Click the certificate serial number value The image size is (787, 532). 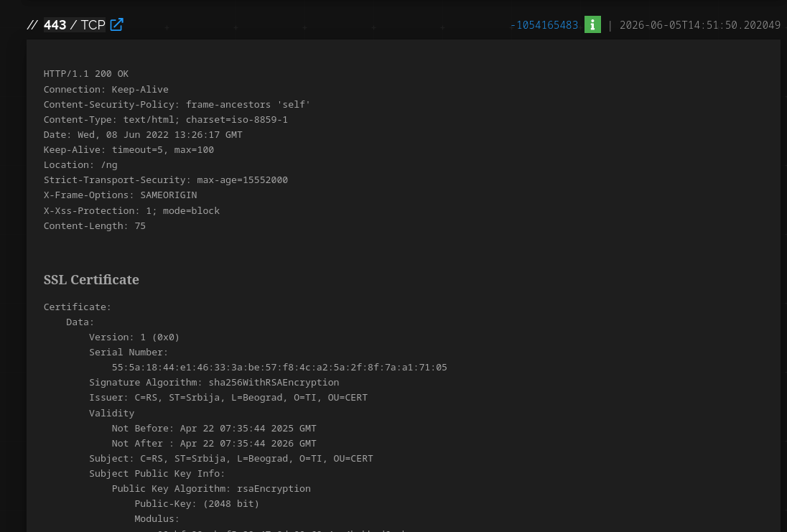point(279,368)
